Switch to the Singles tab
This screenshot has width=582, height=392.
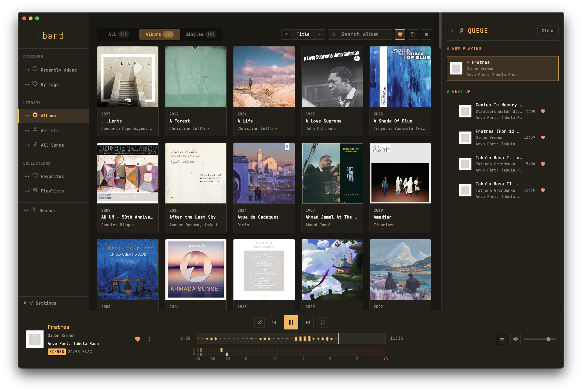pos(200,34)
